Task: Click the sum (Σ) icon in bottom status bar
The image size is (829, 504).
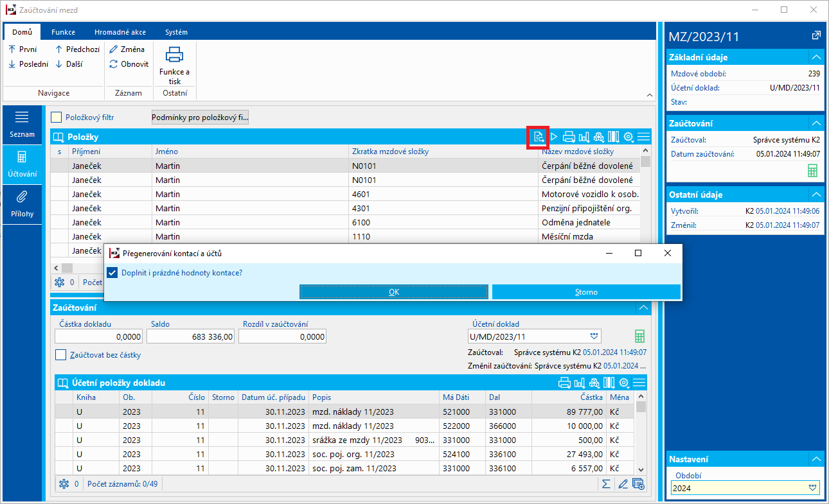Action: pyautogui.click(x=605, y=484)
